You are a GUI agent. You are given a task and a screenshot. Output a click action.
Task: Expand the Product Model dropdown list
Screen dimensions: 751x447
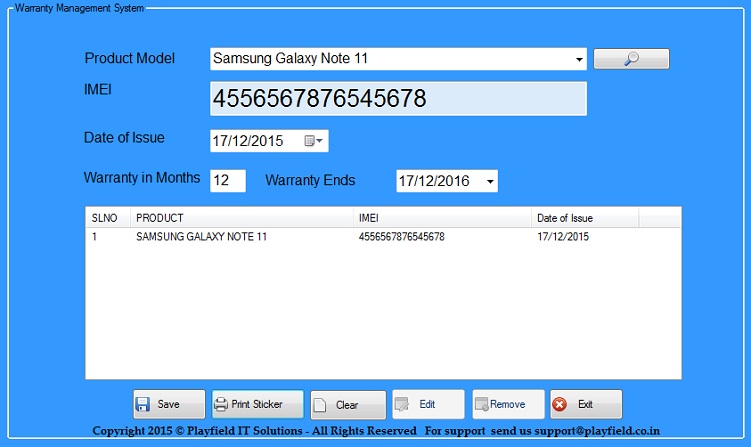click(x=579, y=59)
